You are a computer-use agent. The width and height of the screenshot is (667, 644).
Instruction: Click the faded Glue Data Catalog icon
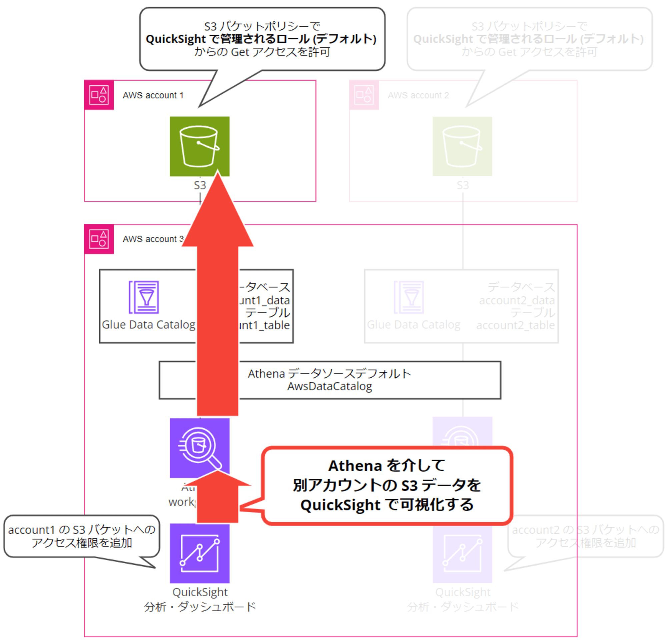click(409, 297)
